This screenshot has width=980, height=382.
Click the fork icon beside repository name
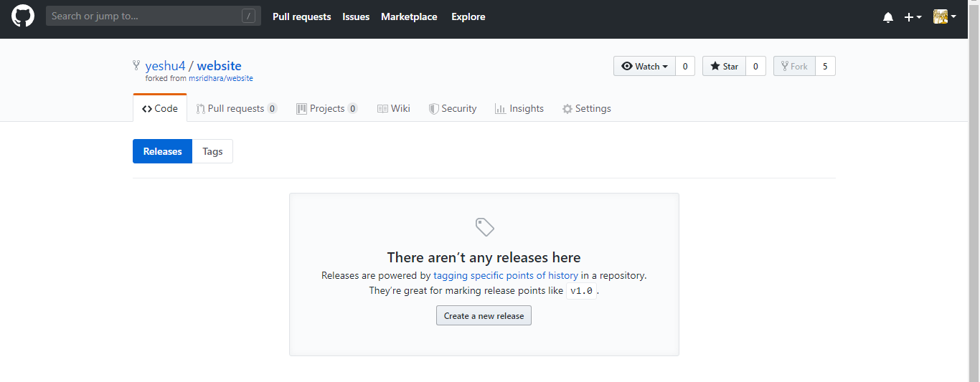coord(136,65)
